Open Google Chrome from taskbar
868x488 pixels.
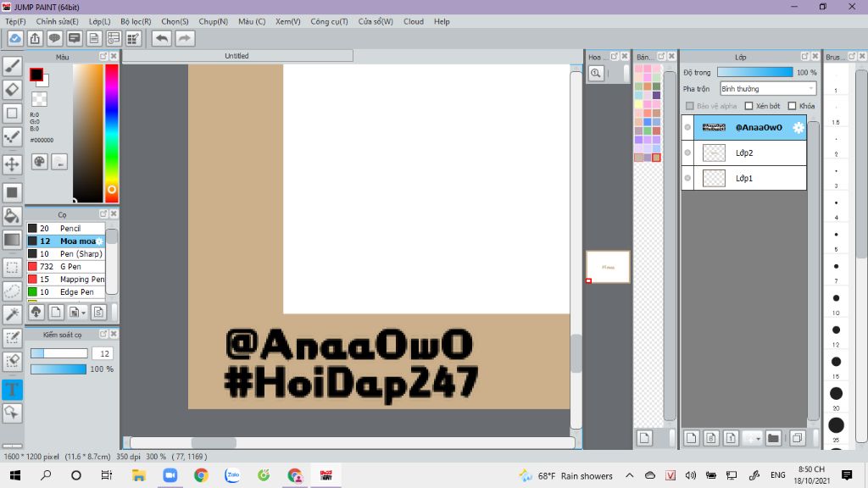click(x=201, y=475)
